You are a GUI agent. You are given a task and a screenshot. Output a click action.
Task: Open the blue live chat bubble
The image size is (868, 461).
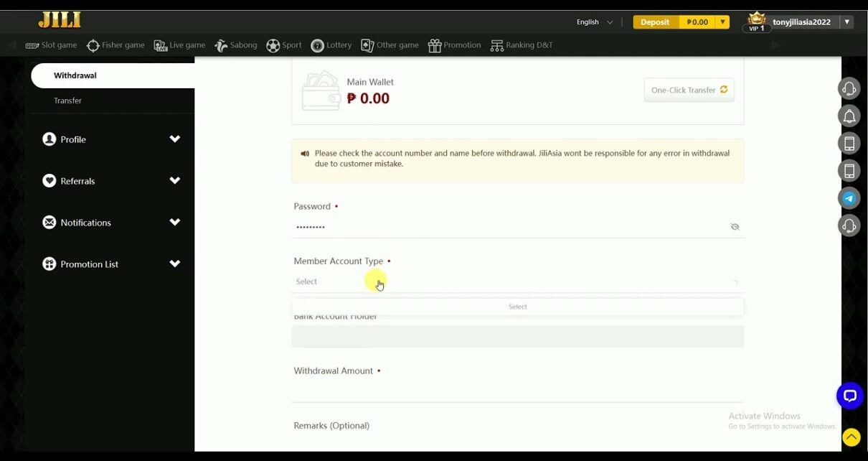pos(850,396)
